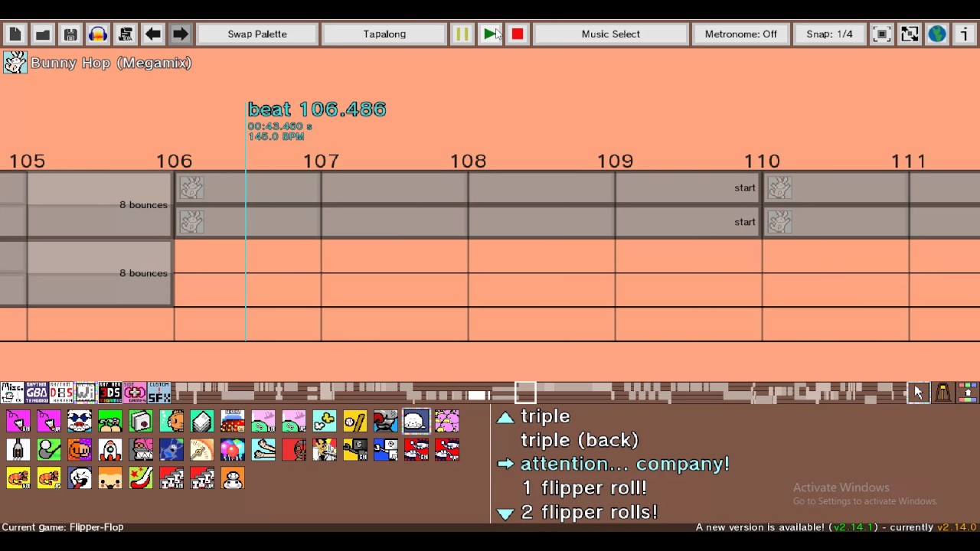Select the golf Hole in One icon

click(49, 449)
